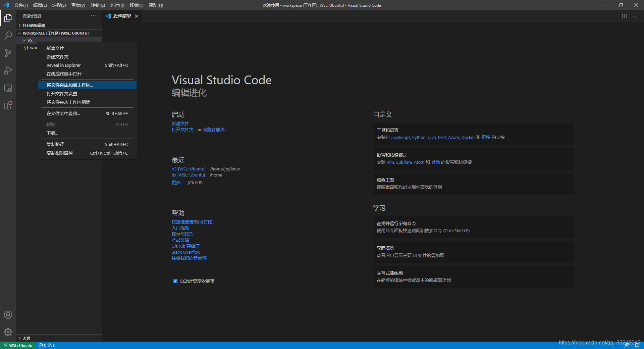
Task: Open the Source Control view
Action: (x=8, y=53)
